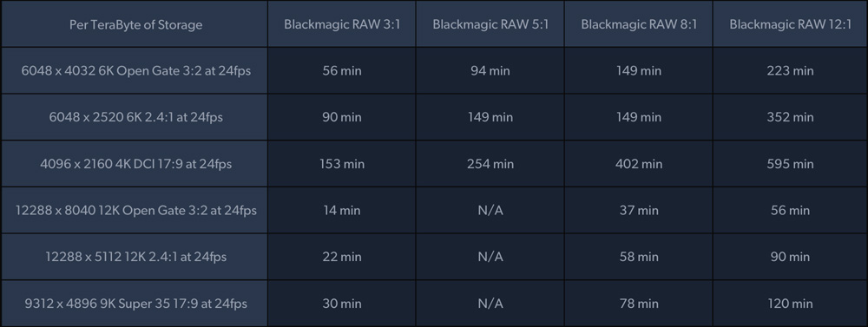Image resolution: width=868 pixels, height=327 pixels.
Task: Select the 352 min cell
Action: click(x=790, y=117)
